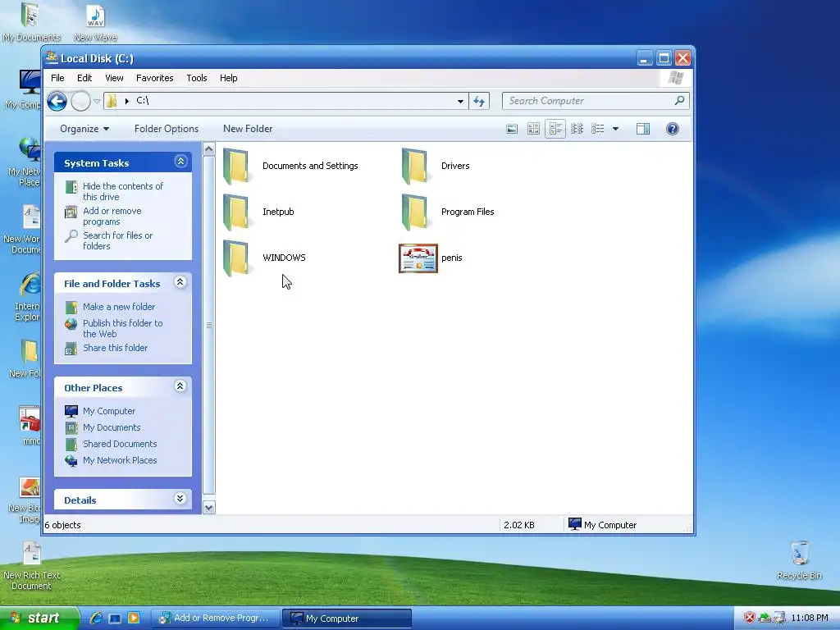The image size is (840, 630).
Task: Open the Organize dropdown menu
Action: 84,129
